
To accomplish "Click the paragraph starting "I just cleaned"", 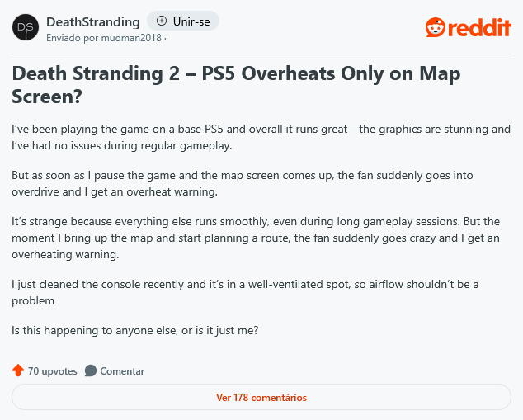I will (x=245, y=292).
